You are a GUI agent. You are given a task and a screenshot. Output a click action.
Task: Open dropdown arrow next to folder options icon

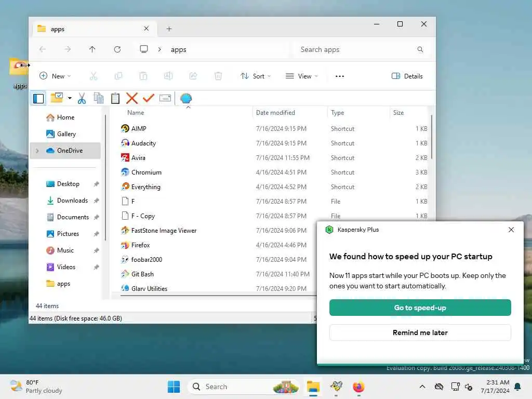[x=70, y=98]
